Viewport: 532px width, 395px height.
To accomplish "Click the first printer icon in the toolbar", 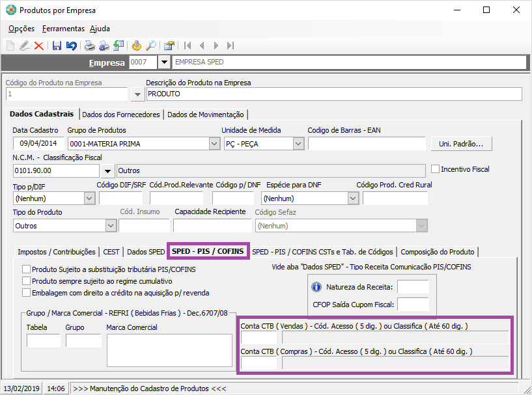I will [89, 46].
